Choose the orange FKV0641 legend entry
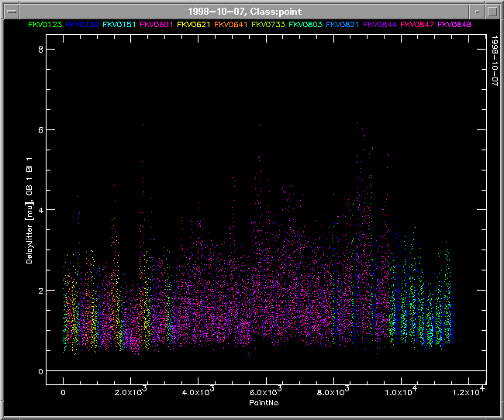Image resolution: width=504 pixels, height=420 pixels. click(x=230, y=25)
